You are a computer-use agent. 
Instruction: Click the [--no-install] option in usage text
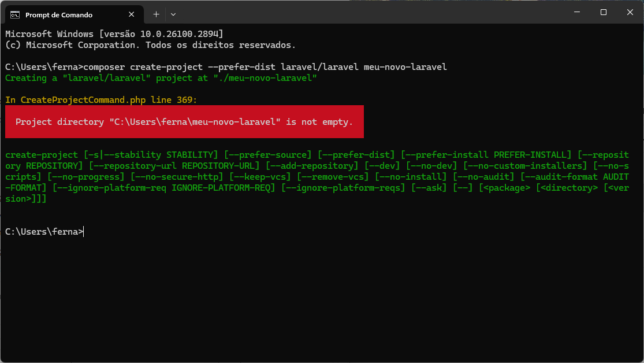[x=411, y=177]
